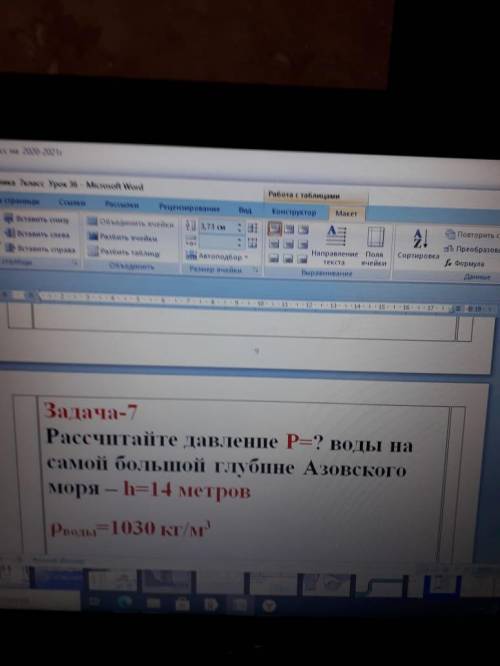Viewport: 500px width, 666px height.
Task: Click Разбить ячейки split cells button
Action: click(x=122, y=237)
